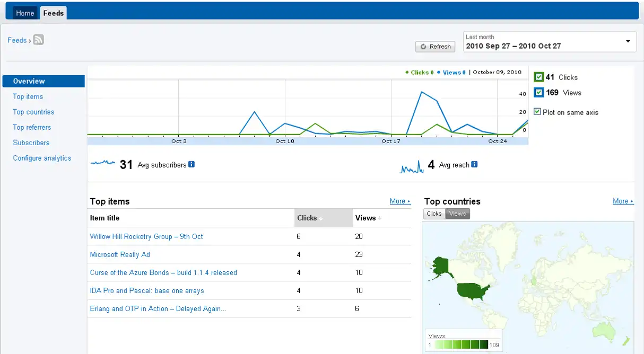This screenshot has width=644, height=354.
Task: Click the Avg subscribers sparkline graph
Action: (x=103, y=163)
